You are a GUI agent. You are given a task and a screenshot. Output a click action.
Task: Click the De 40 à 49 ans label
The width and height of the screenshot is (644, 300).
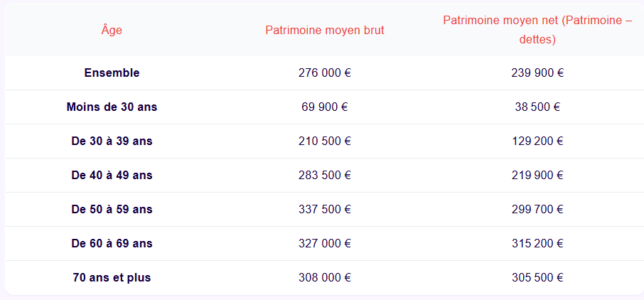click(112, 176)
